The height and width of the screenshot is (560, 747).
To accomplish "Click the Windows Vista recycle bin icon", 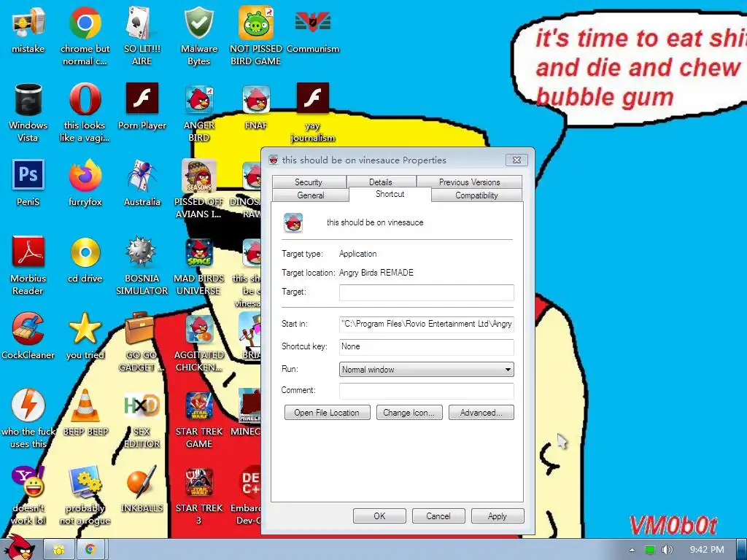I will [28, 112].
